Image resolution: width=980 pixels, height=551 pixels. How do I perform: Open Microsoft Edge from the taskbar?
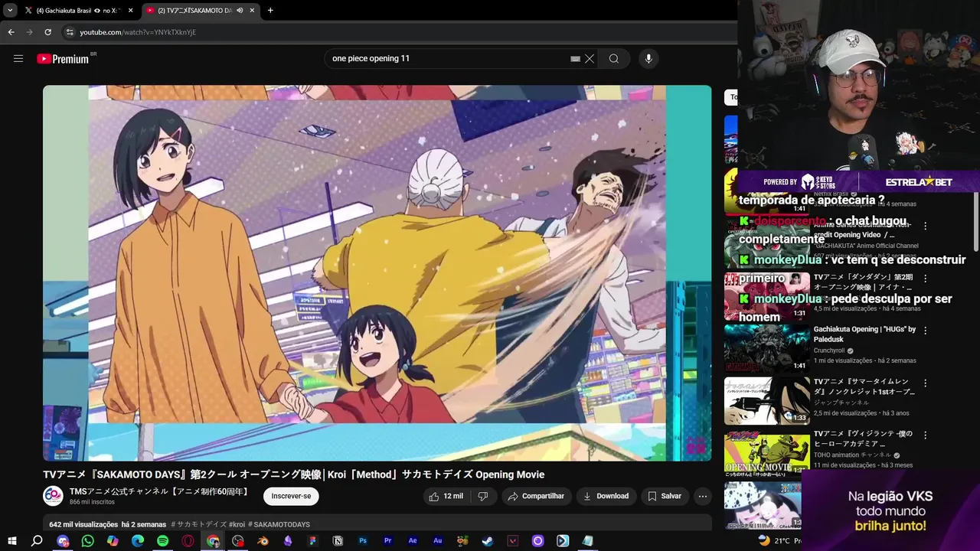138,540
